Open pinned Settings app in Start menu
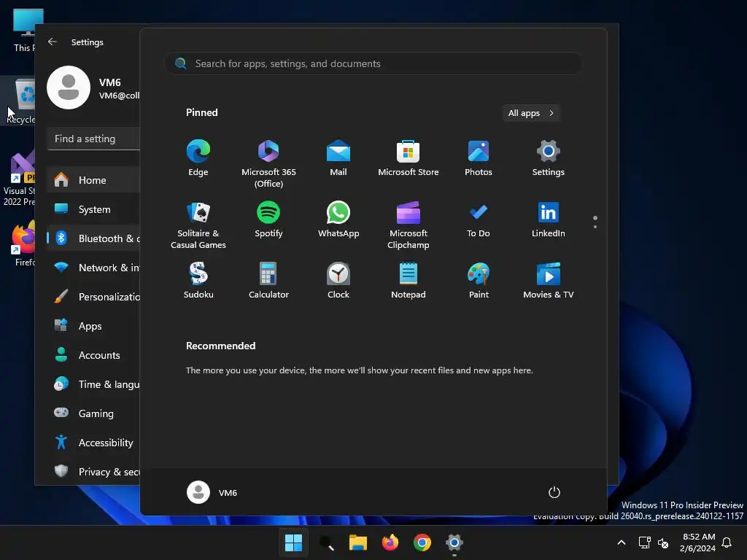Viewport: 747px width, 560px height. 549,158
